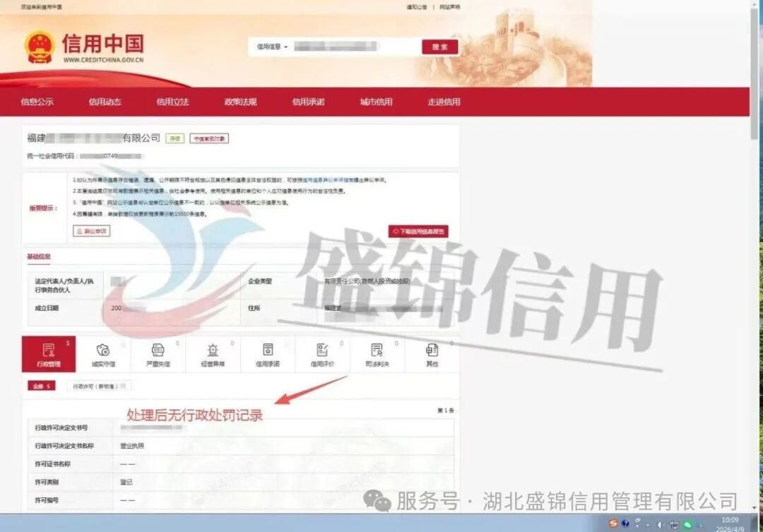Select the 信用评价 icon tab
The image size is (763, 532).
coord(322,355)
